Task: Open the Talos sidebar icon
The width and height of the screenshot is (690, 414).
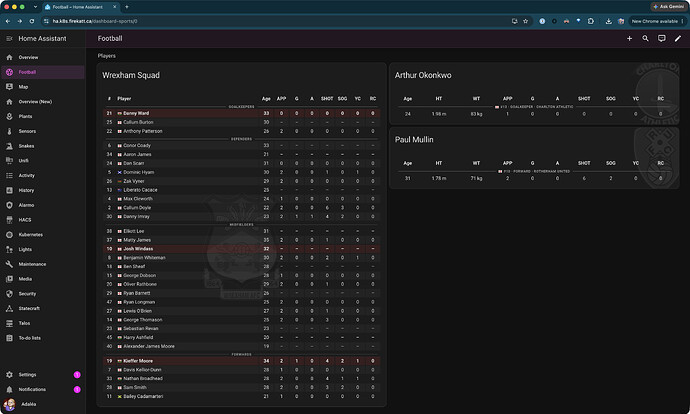Action: (9, 323)
